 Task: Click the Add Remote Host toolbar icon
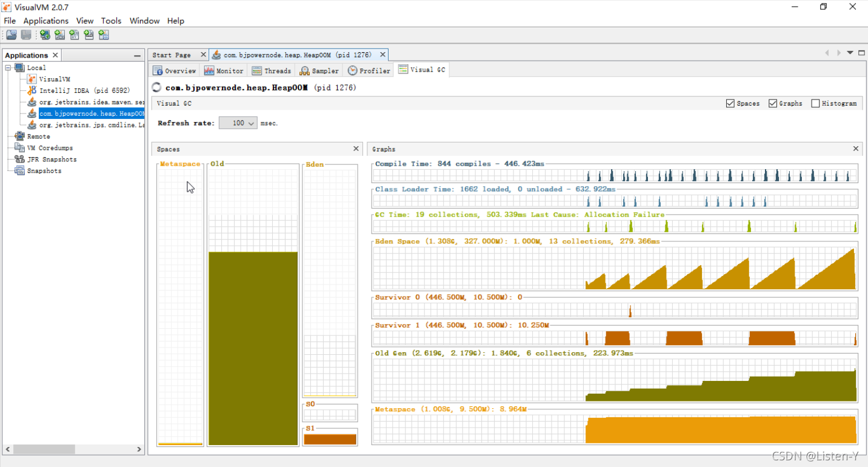pos(45,35)
